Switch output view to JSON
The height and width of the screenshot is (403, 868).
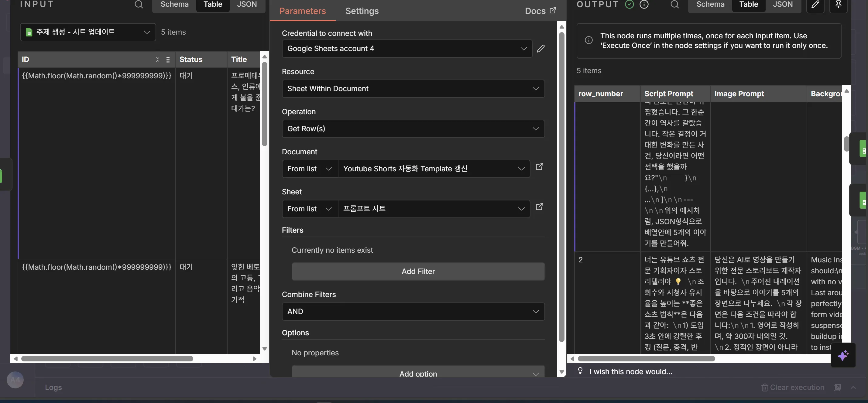coord(782,4)
